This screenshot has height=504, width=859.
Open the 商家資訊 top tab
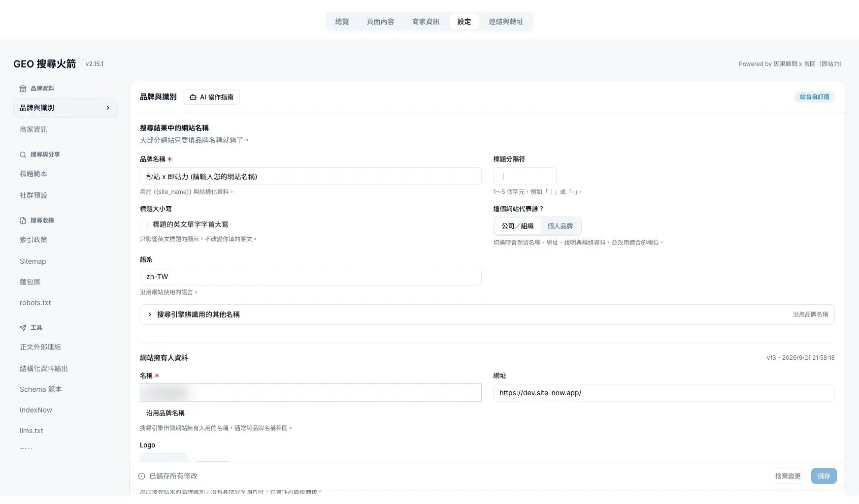click(x=426, y=22)
